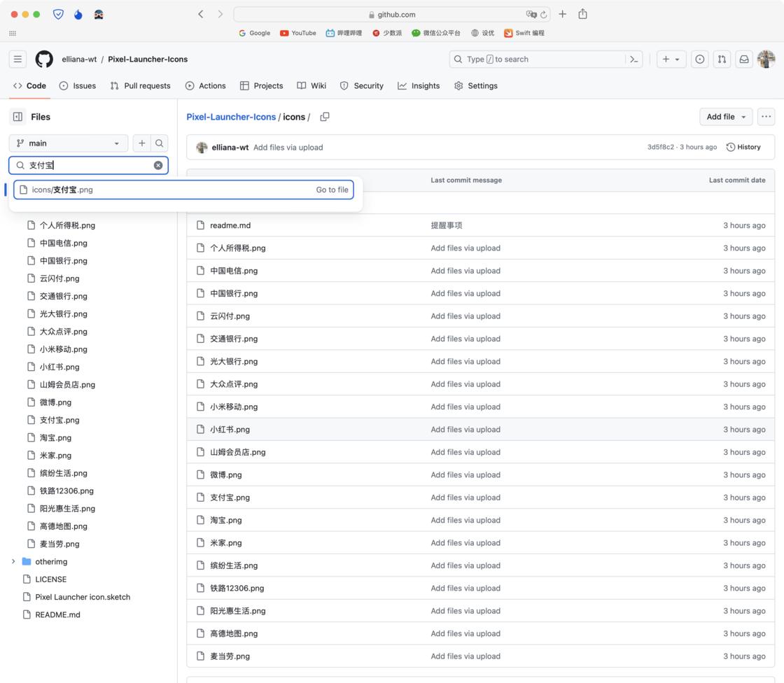This screenshot has width=784, height=683.
Task: Open the create new plus dropdown
Action: coord(671,59)
